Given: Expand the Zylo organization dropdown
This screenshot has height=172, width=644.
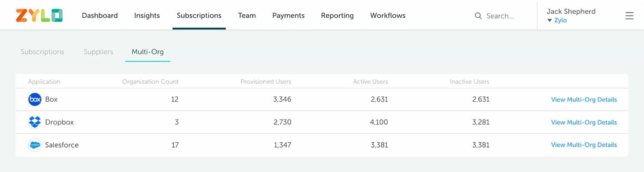Looking at the screenshot, I should tap(557, 20).
